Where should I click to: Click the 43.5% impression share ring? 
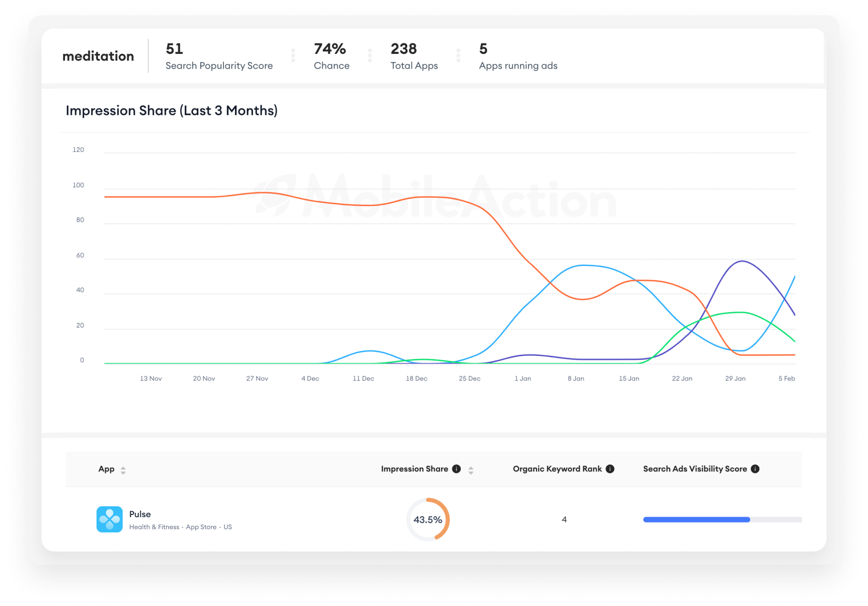click(428, 519)
